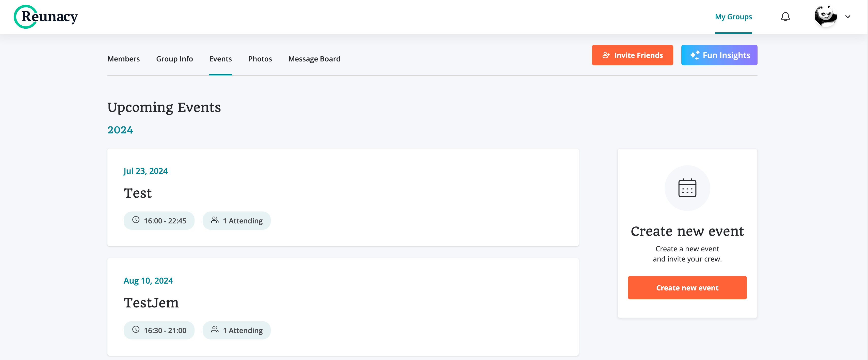
Task: Open the Photos tab
Action: 260,59
